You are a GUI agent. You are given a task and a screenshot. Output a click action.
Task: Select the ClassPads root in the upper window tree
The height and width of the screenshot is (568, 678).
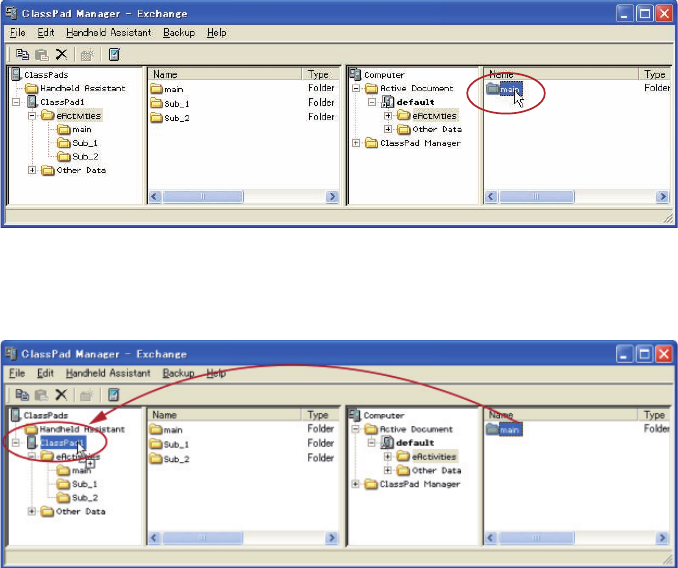39,75
